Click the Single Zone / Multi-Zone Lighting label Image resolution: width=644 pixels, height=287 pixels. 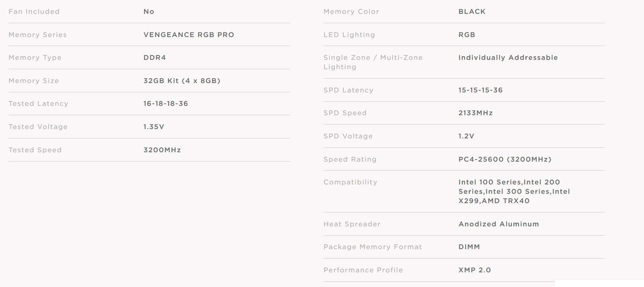tap(373, 62)
